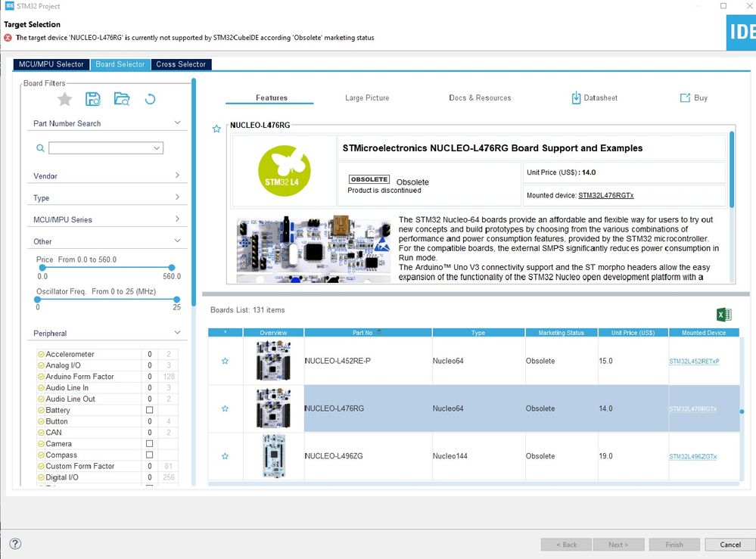Open the STM32L476RGTx mounted device link

tap(606, 195)
